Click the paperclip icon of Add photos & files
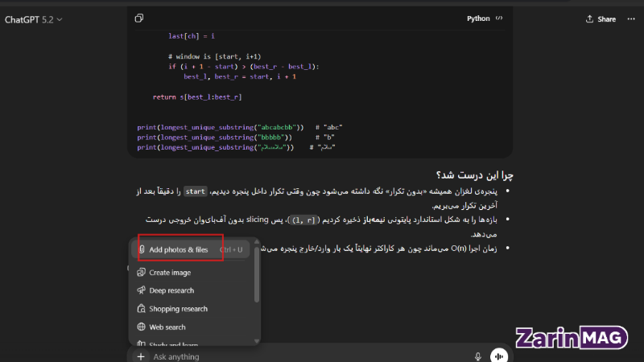644x362 pixels. point(142,249)
